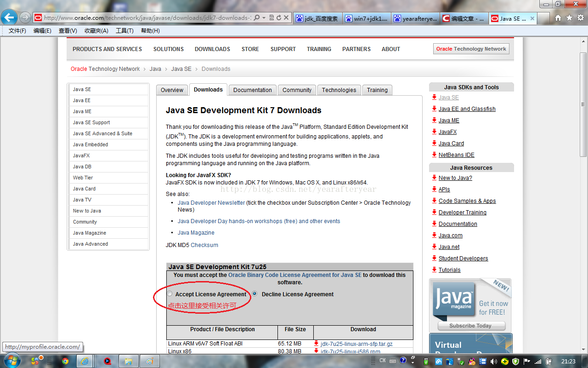588x368 pixels.
Task: Open the 收藏夹(A) favorites menu
Action: (x=96, y=31)
